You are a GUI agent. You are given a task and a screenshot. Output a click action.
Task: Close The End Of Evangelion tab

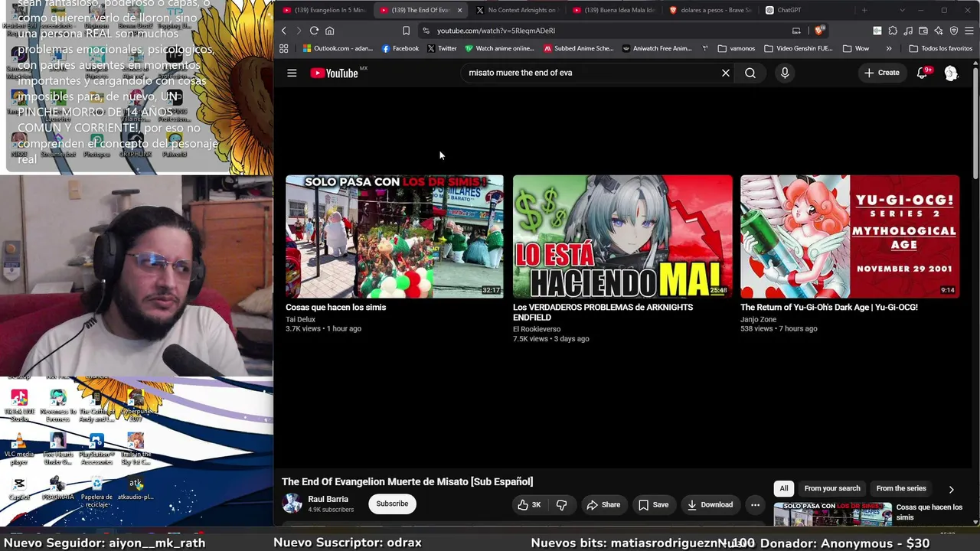pos(459,10)
